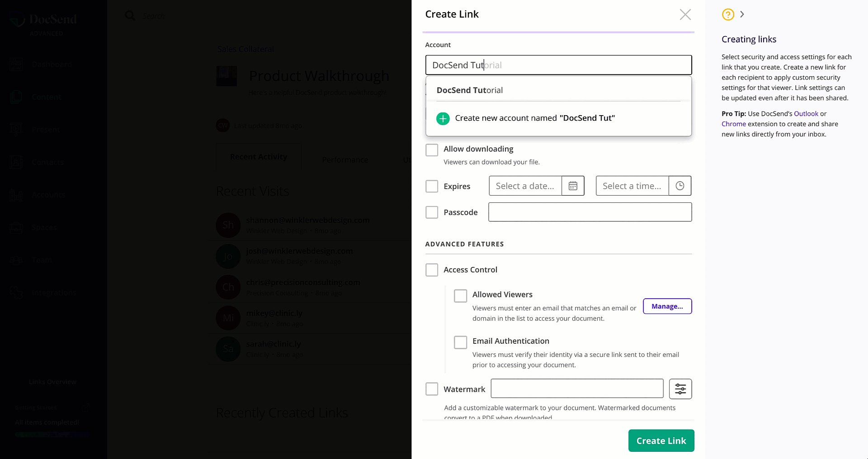Open watermark settings sliders icon
The height and width of the screenshot is (459, 868).
click(680, 389)
